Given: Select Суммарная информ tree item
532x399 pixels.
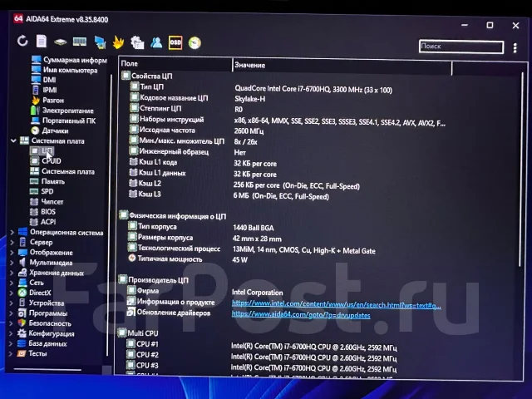Looking at the screenshot, I should click(69, 60).
